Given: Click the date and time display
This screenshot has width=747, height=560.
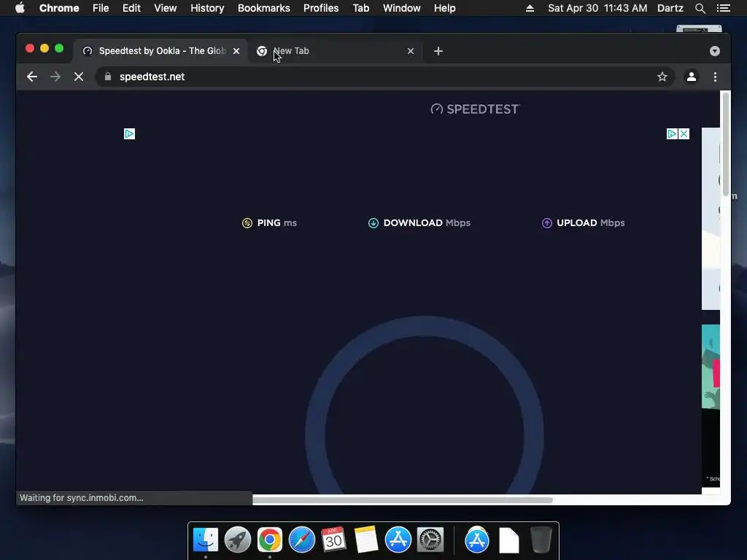Looking at the screenshot, I should [x=597, y=8].
